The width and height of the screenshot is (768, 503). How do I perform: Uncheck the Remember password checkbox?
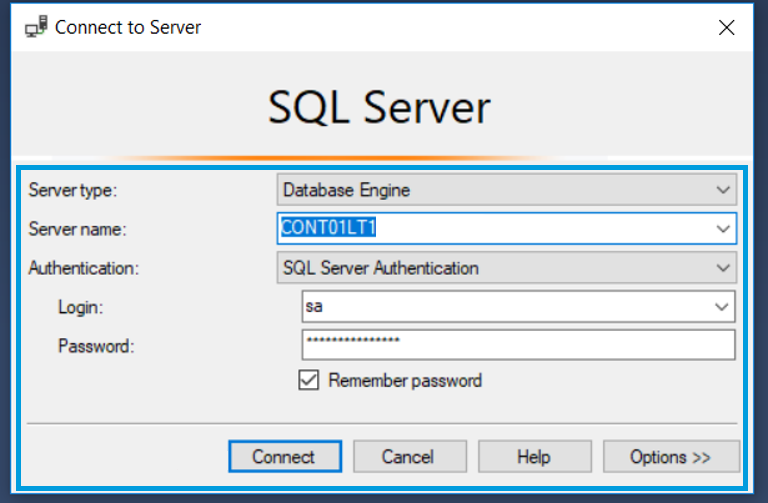[310, 380]
